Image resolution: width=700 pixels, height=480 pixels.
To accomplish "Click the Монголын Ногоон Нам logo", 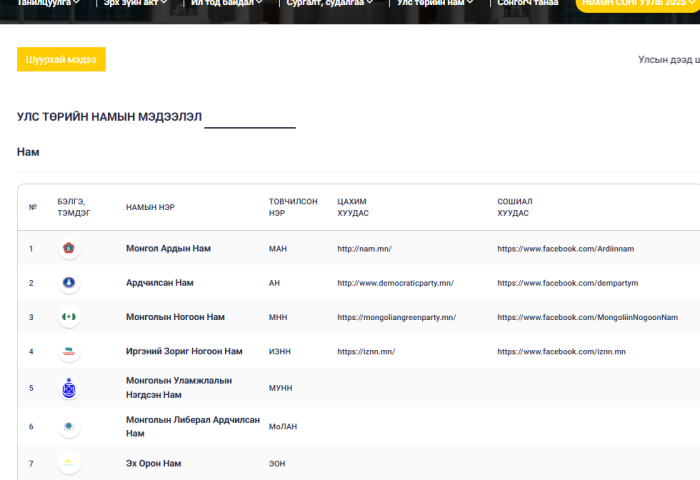I will 69,317.
